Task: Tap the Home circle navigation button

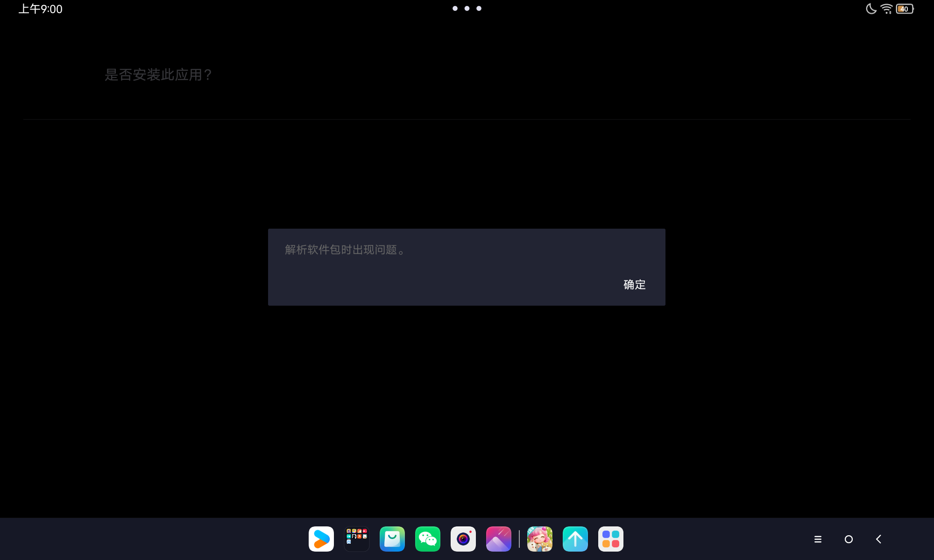Action: click(x=849, y=539)
